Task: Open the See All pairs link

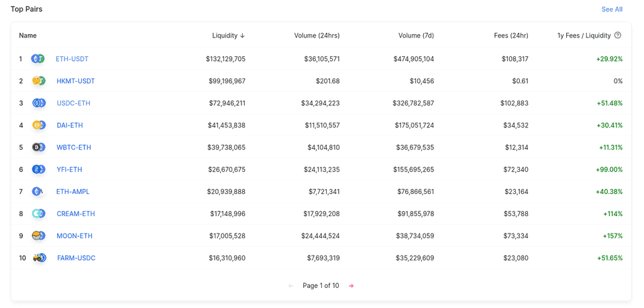Action: click(612, 9)
